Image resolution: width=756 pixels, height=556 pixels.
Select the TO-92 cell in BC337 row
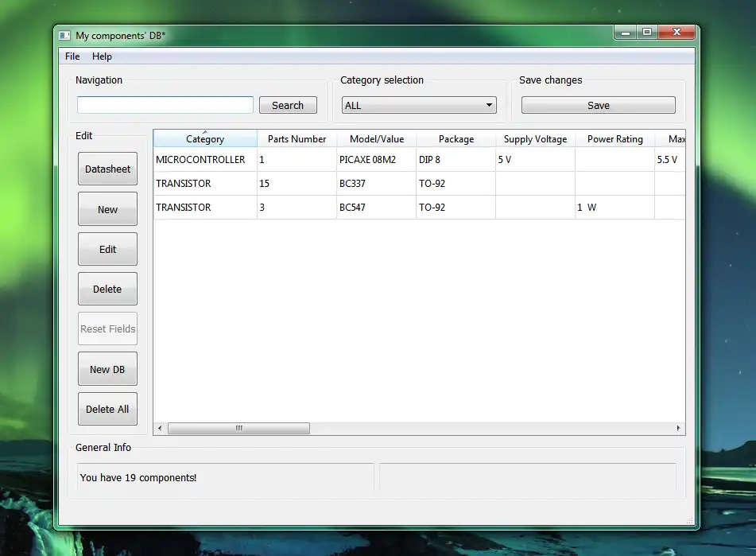point(456,183)
